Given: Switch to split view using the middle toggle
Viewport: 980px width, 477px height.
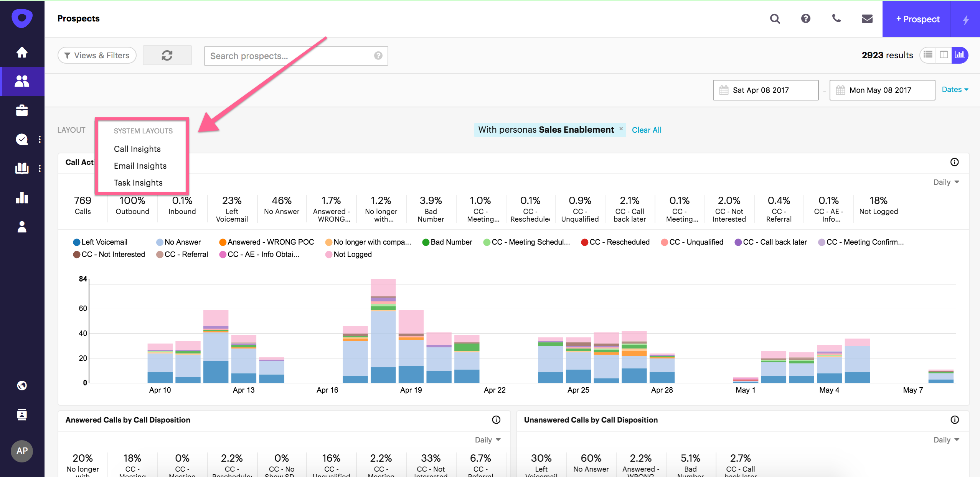Looking at the screenshot, I should coord(944,55).
